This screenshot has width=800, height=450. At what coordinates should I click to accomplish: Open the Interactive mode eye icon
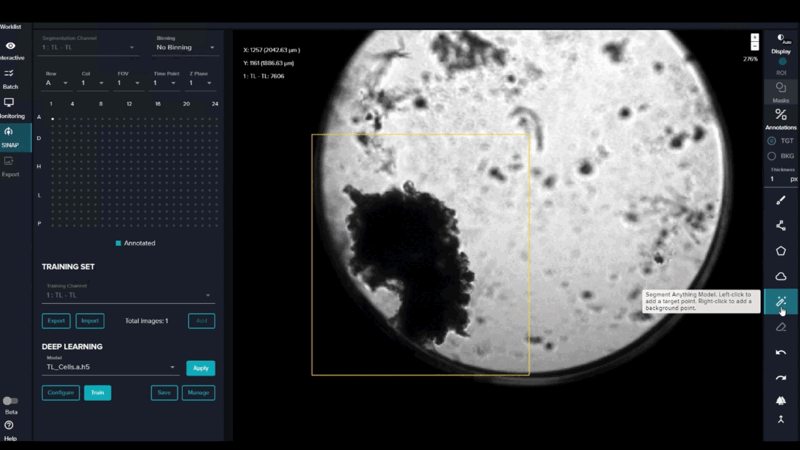tap(10, 46)
